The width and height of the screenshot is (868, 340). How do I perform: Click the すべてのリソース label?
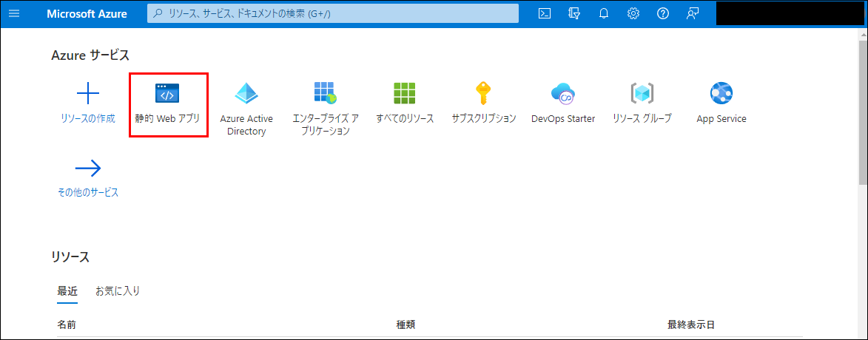click(x=405, y=118)
